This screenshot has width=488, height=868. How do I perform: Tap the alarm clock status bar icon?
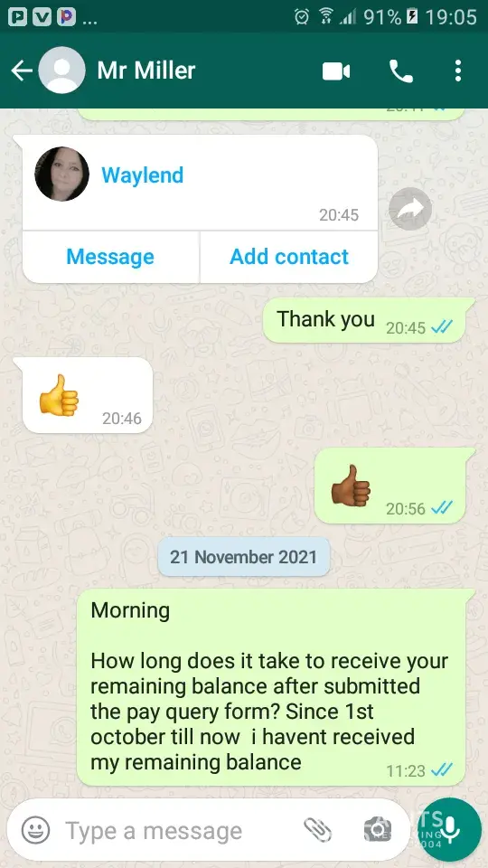pos(302,16)
